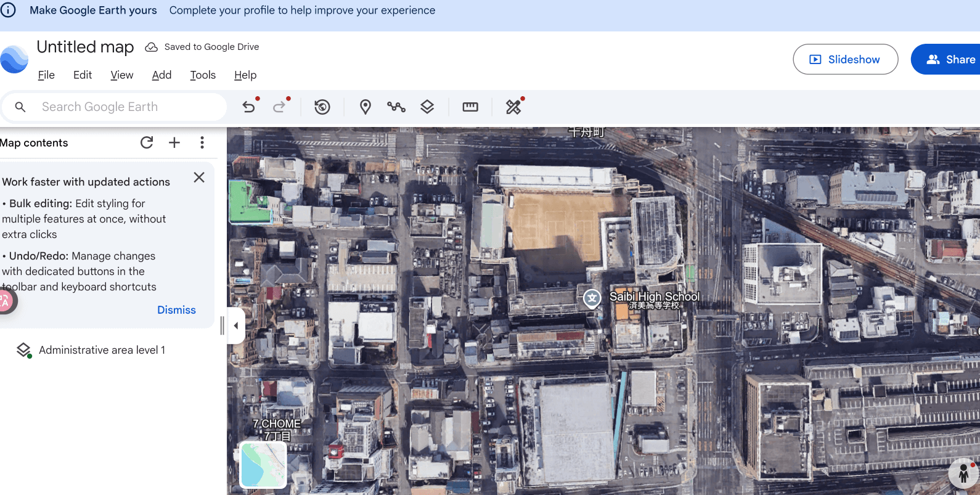Open the File menu
This screenshot has width=980, height=495.
coord(46,75)
